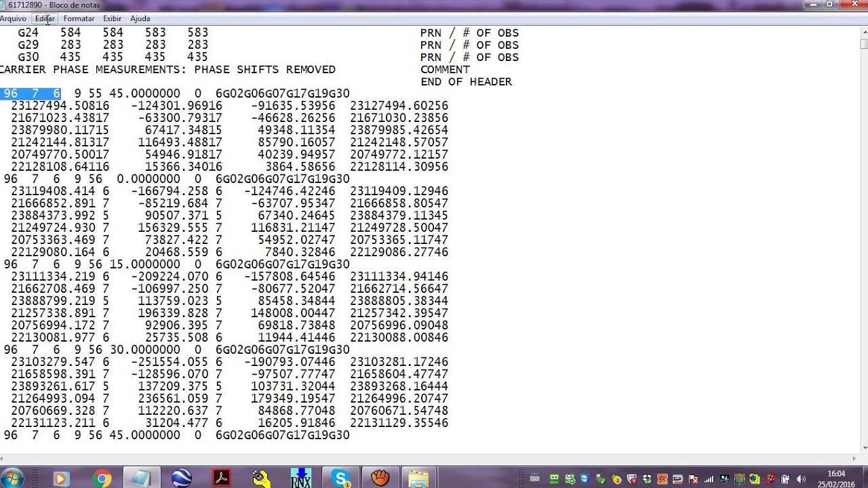Open Adobe Reader from the taskbar

tap(222, 479)
